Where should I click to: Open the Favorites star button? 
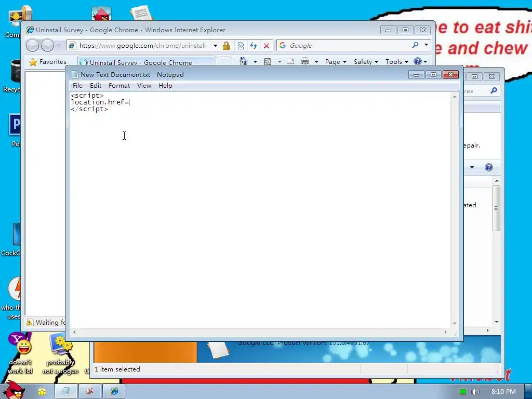tap(48, 62)
